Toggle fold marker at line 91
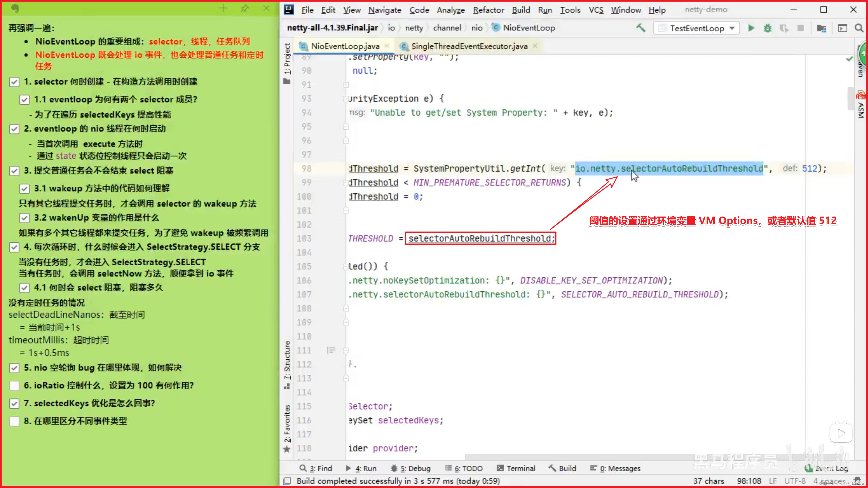868x488 pixels. point(346,85)
